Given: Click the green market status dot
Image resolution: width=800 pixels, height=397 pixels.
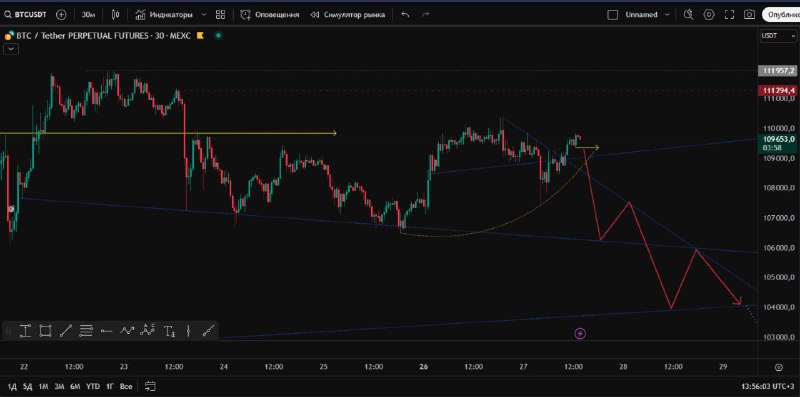Looking at the screenshot, I should click(x=218, y=36).
